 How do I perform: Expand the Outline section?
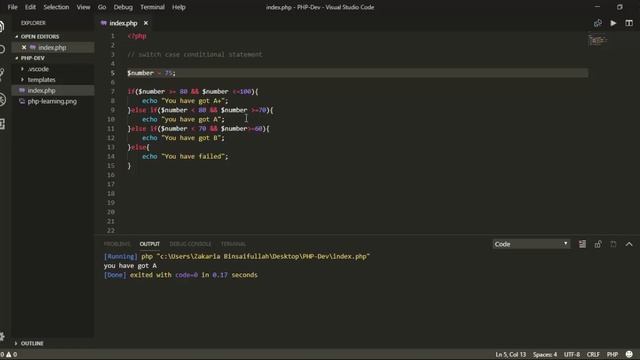point(32,343)
